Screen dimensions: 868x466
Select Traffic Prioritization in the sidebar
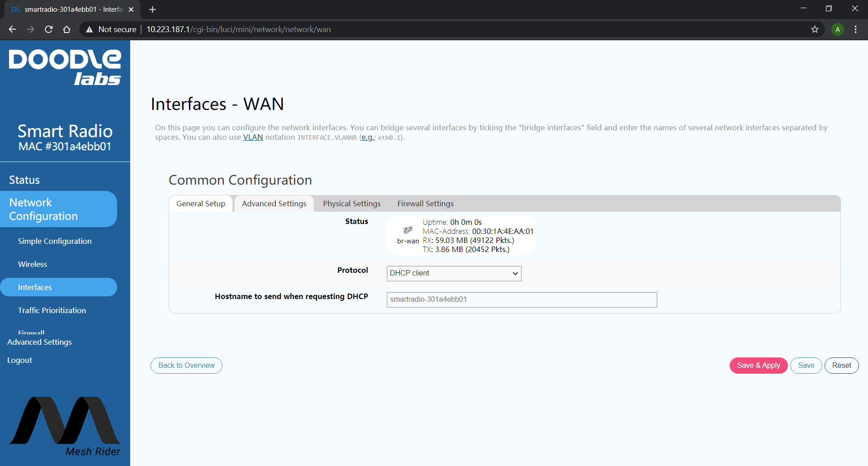[52, 310]
